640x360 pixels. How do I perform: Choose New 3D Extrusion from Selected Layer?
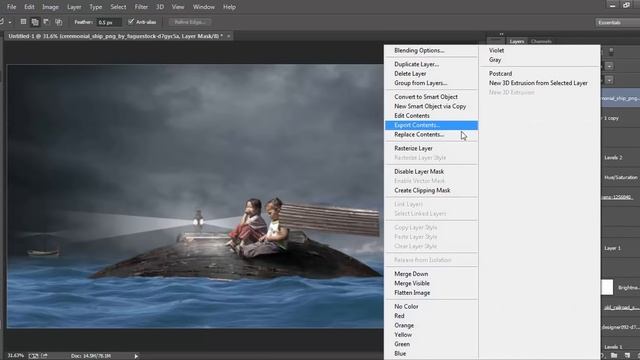click(540, 83)
